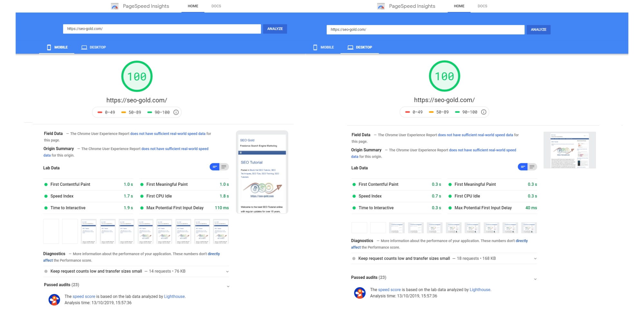Open Lighthouse link in mobile report footer
The width and height of the screenshot is (644, 322).
pyautogui.click(x=175, y=297)
